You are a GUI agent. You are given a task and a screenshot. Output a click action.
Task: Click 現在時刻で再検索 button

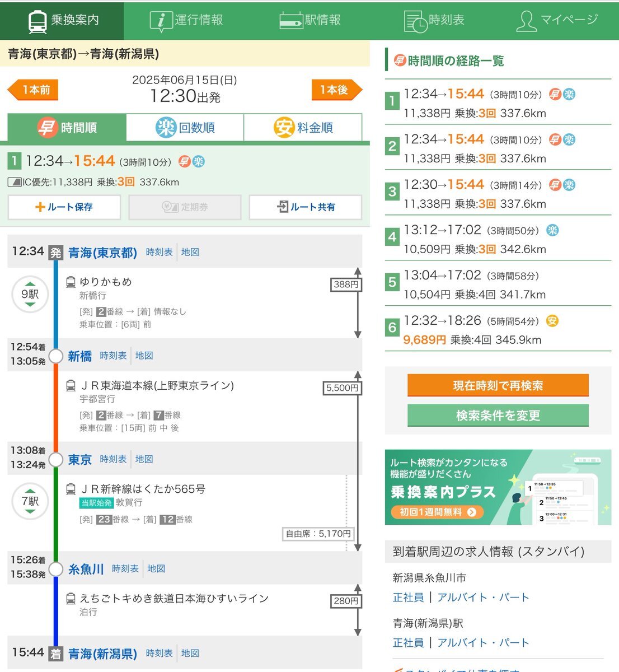pyautogui.click(x=498, y=385)
